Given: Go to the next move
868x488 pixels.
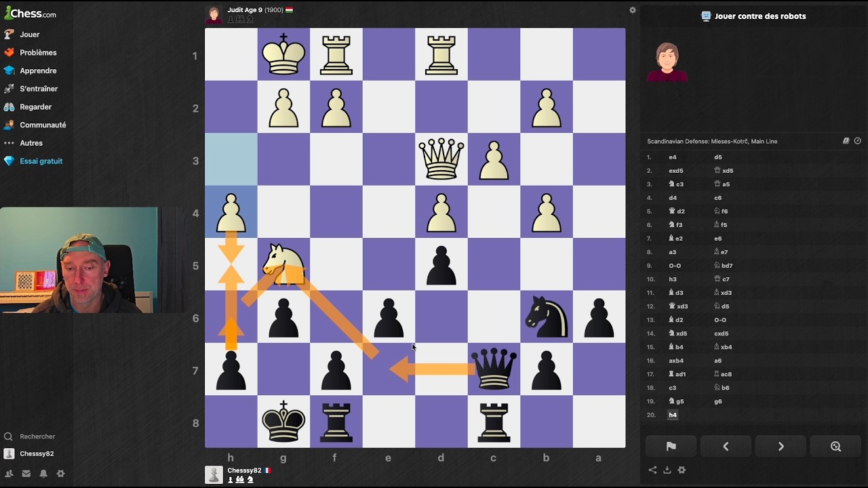Looking at the screenshot, I should coord(781,447).
